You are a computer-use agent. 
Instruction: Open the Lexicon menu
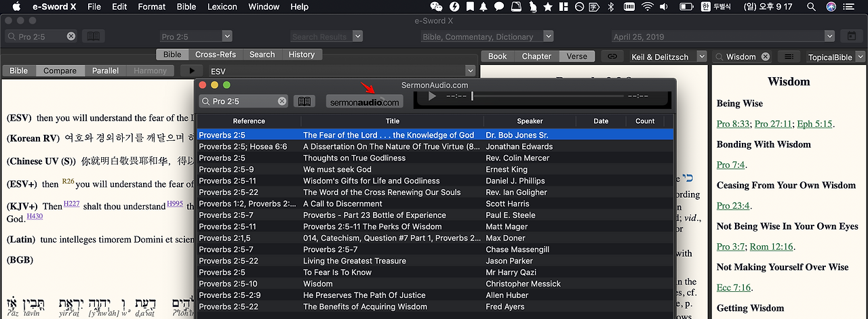click(222, 6)
